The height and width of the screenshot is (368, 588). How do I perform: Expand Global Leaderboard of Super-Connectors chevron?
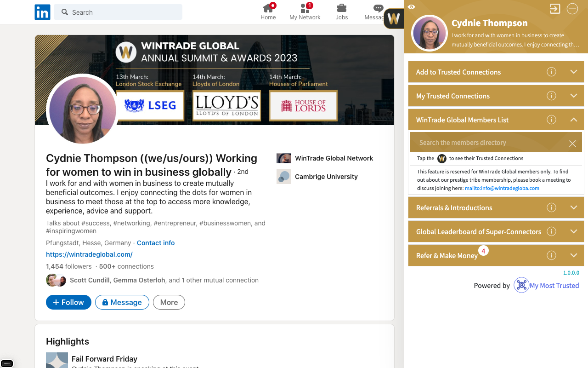[x=574, y=231]
